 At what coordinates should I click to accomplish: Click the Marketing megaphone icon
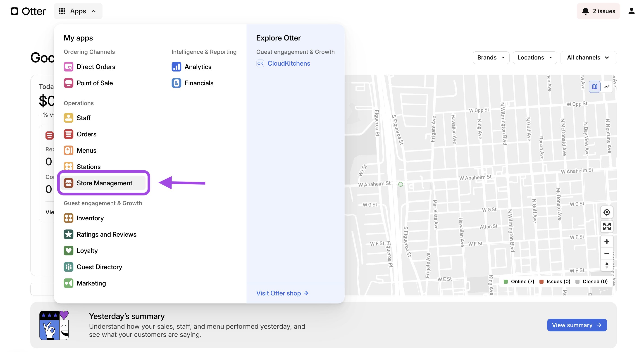(x=68, y=283)
